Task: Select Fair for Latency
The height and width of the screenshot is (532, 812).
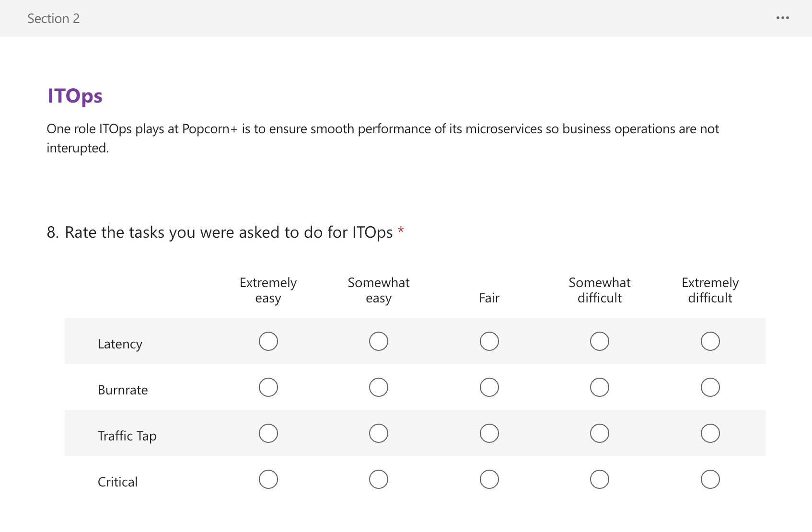Action: pos(489,341)
